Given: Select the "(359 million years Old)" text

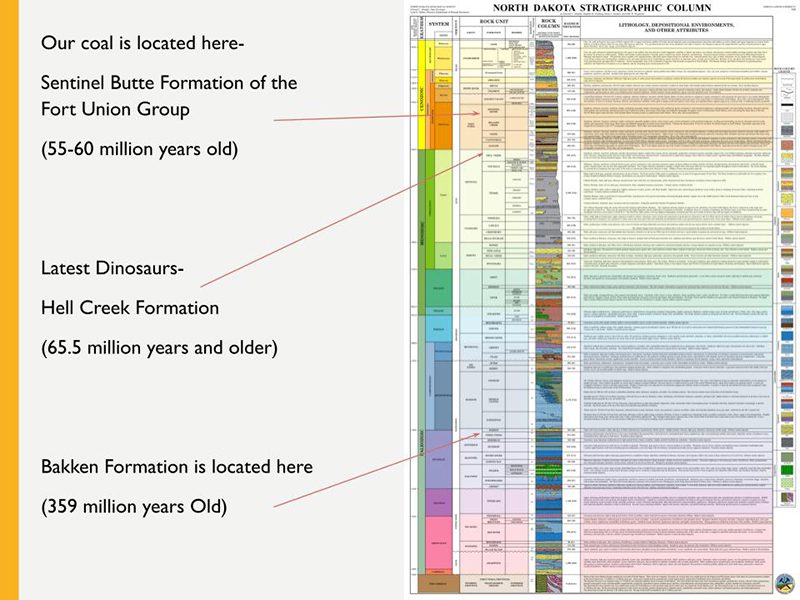Looking at the screenshot, I should pyautogui.click(x=134, y=507).
